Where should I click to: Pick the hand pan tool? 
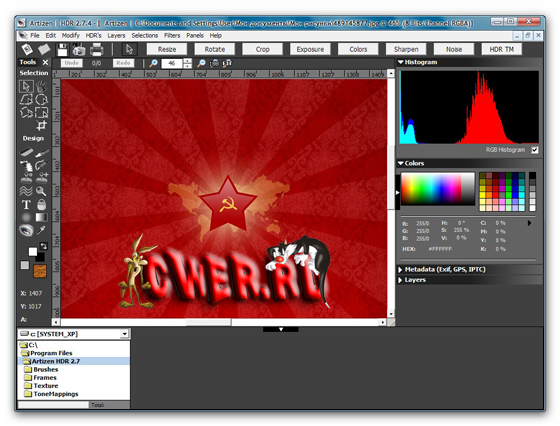point(41,86)
